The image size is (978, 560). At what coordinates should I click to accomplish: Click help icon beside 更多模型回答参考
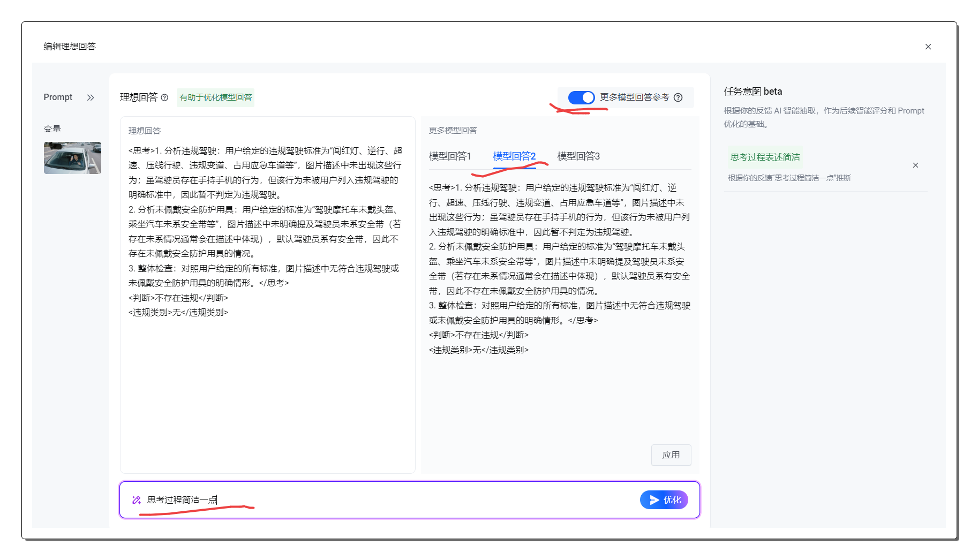[678, 97]
